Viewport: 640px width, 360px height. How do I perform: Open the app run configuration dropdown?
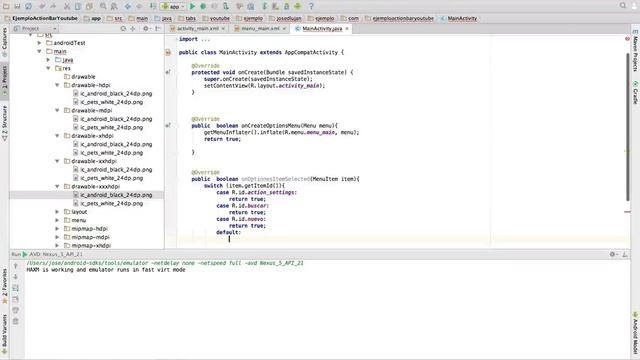(173, 6)
